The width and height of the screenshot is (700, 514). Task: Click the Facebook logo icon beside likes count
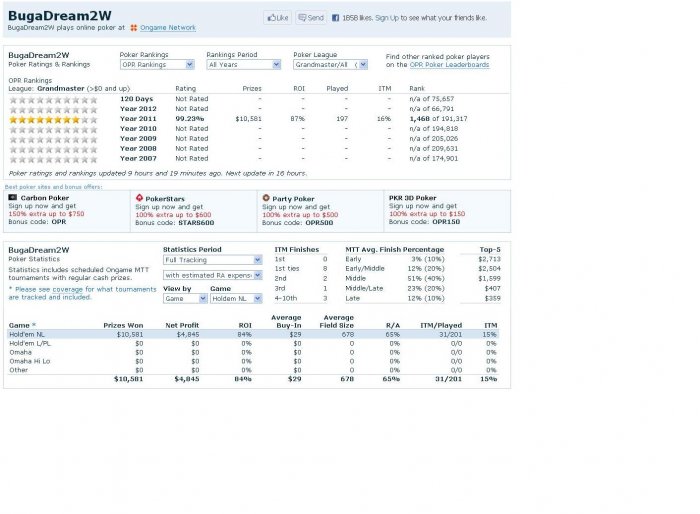click(335, 18)
